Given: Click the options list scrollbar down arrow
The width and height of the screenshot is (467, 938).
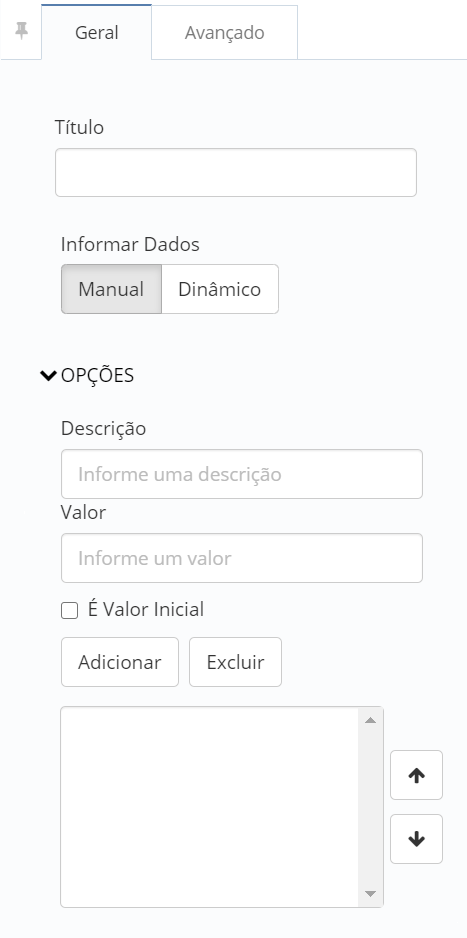Looking at the screenshot, I should pyautogui.click(x=370, y=894).
